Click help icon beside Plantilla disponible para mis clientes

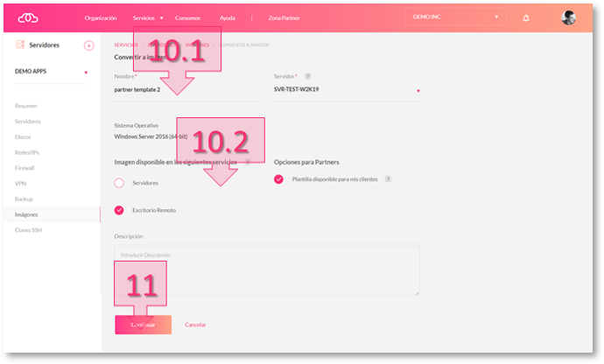pyautogui.click(x=388, y=178)
